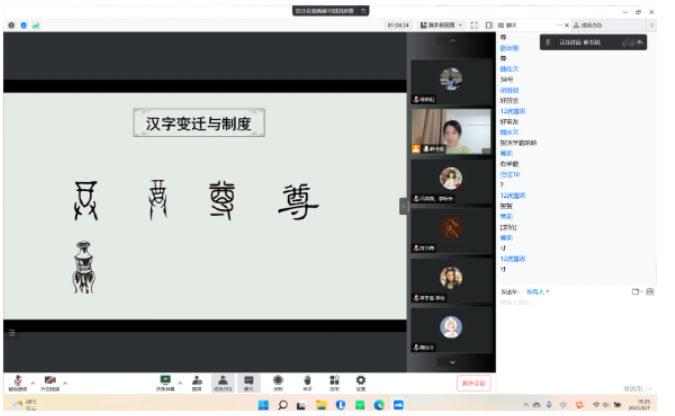Open the share screen option
Screen dimensions: 675x416
coord(165,381)
